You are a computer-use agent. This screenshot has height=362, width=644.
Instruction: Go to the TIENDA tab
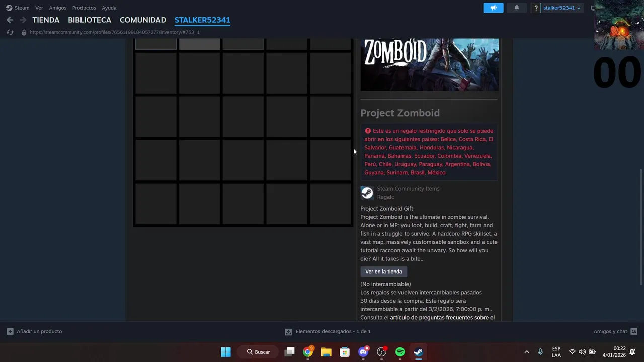coord(46,20)
